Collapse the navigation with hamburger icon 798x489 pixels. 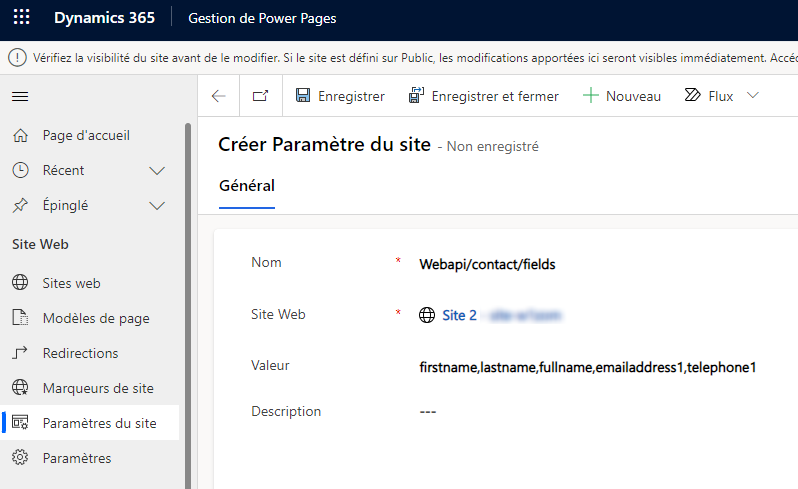(20, 96)
